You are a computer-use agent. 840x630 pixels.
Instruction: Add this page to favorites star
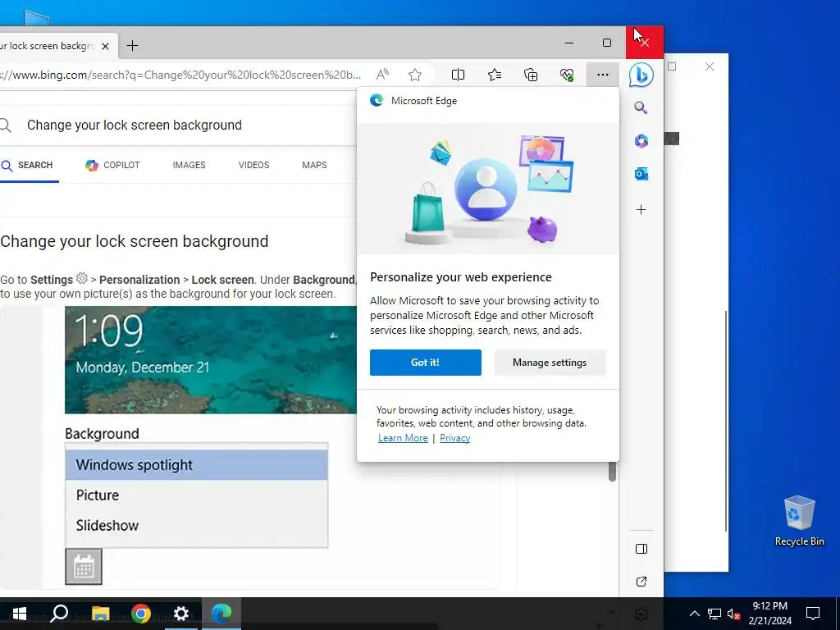tap(414, 75)
